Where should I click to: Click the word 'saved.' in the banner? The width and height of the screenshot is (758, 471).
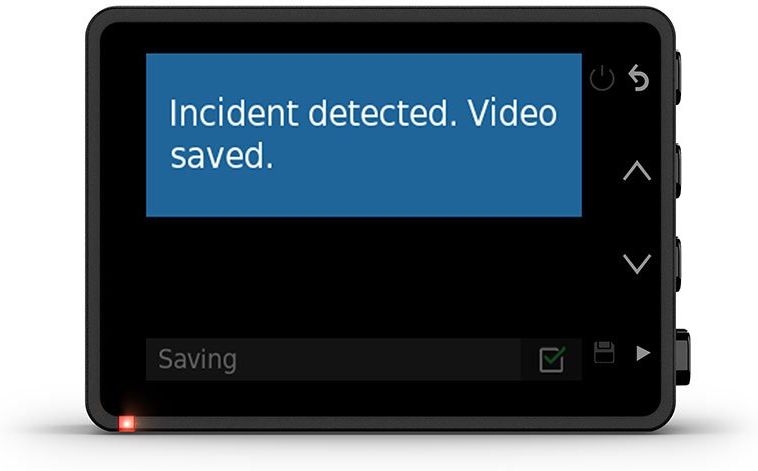click(222, 155)
